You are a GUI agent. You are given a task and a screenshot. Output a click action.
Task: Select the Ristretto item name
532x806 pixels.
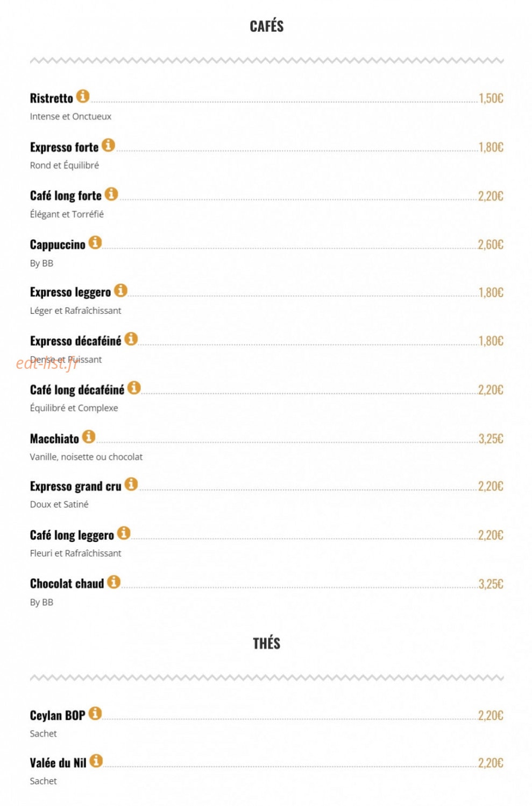pyautogui.click(x=51, y=99)
